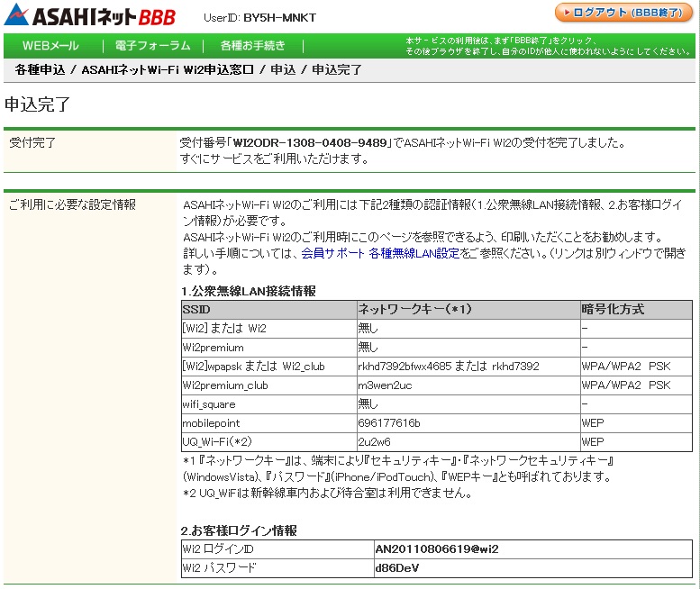This screenshot has height=589, width=700.
Task: Select the 各種お手続き menu item
Action: 253,46
